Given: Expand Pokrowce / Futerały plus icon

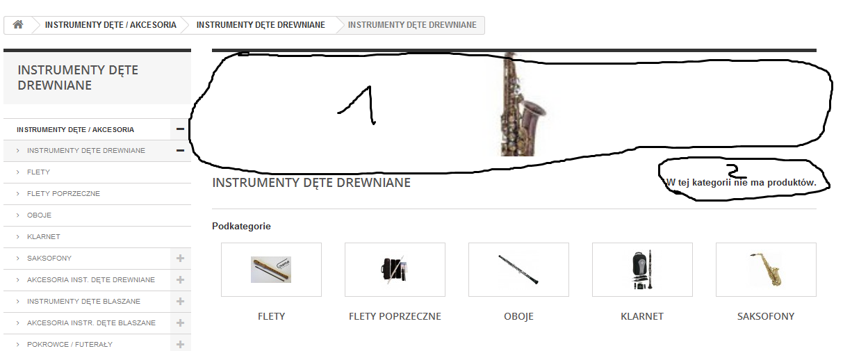Looking at the screenshot, I should 180,344.
